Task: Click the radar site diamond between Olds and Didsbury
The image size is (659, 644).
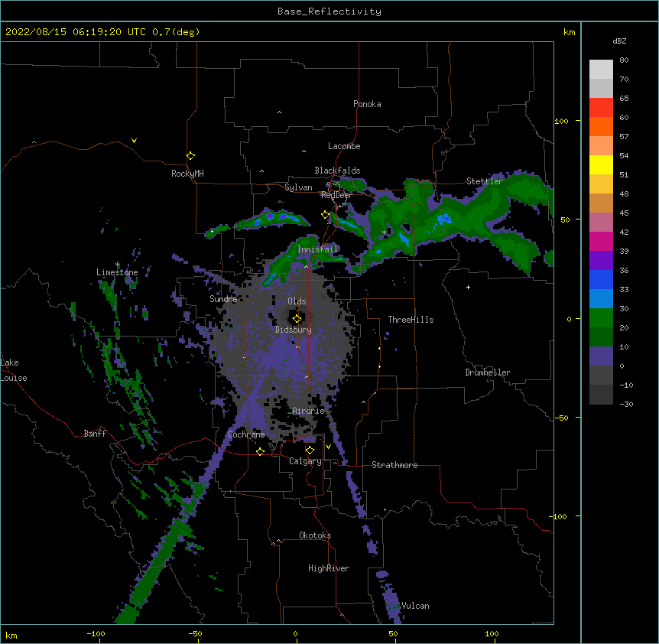Action: coord(297,319)
